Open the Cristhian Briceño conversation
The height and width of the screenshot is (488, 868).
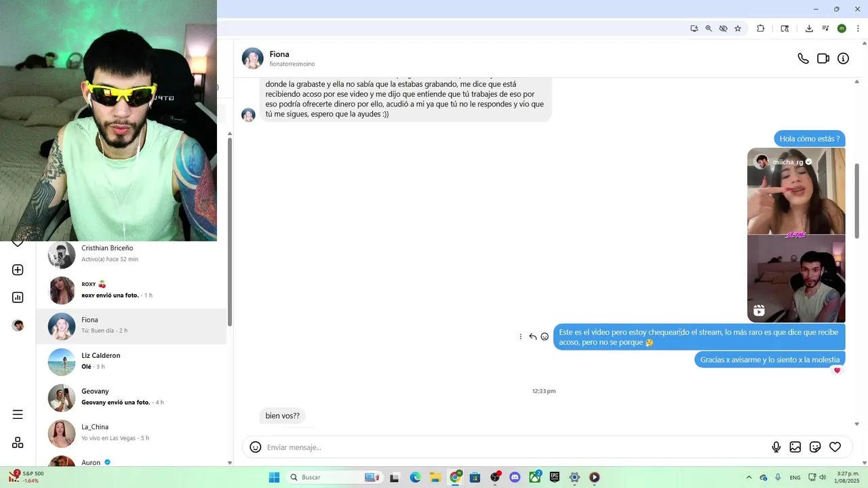tap(131, 254)
